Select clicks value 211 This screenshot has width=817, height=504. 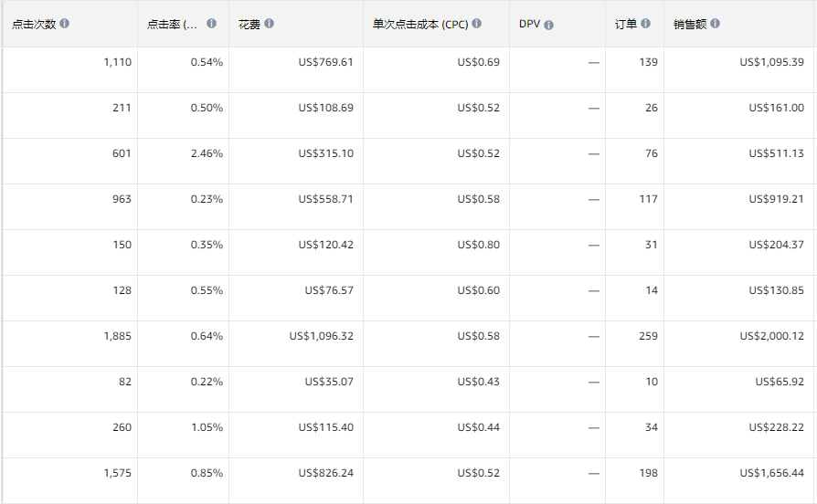(x=122, y=108)
